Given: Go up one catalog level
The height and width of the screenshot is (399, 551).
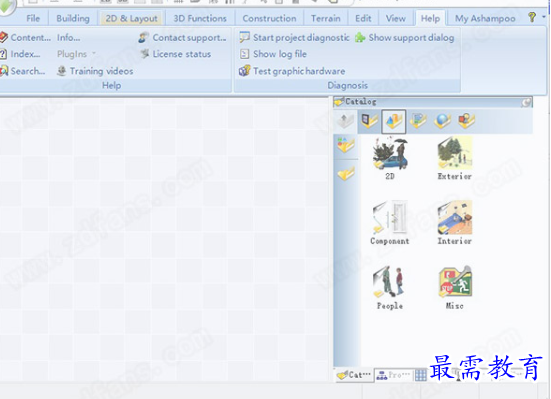Looking at the screenshot, I should click(345, 121).
